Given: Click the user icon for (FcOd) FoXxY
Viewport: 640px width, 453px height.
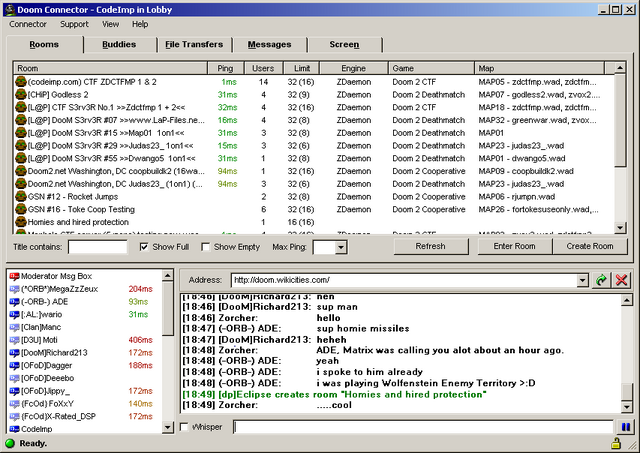Looking at the screenshot, I should click(14, 404).
